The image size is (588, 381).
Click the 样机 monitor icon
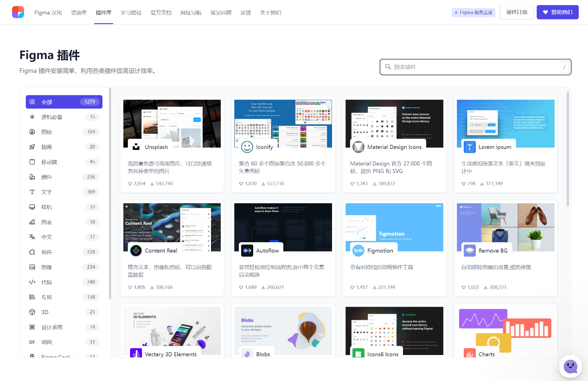32,207
